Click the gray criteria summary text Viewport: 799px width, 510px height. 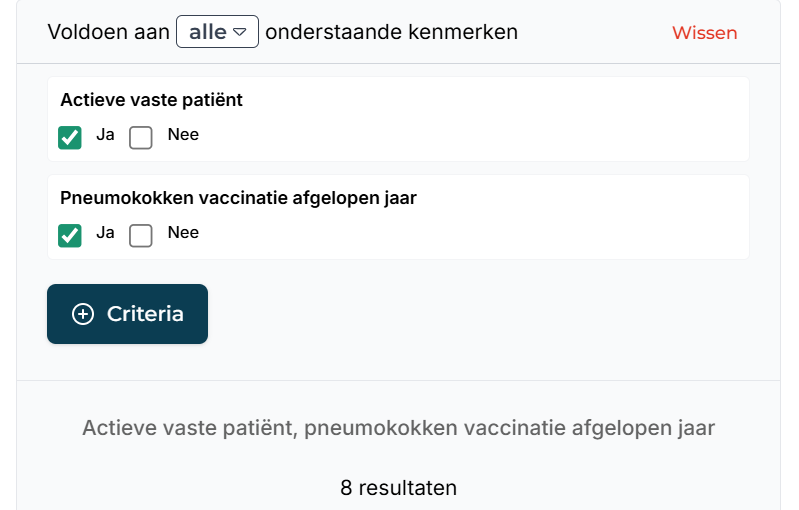click(x=398, y=427)
